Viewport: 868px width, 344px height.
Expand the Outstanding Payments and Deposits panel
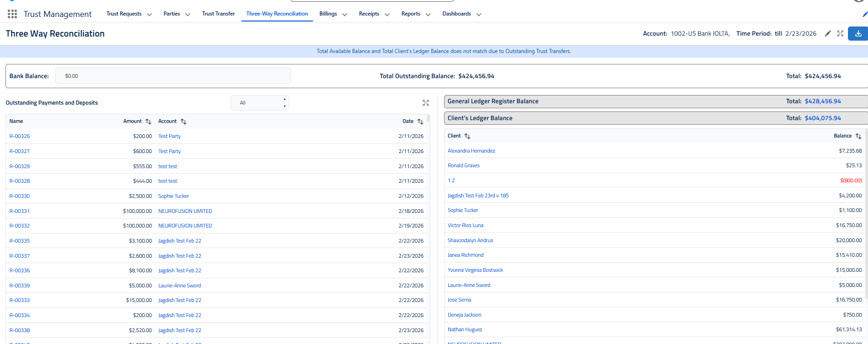click(x=426, y=103)
